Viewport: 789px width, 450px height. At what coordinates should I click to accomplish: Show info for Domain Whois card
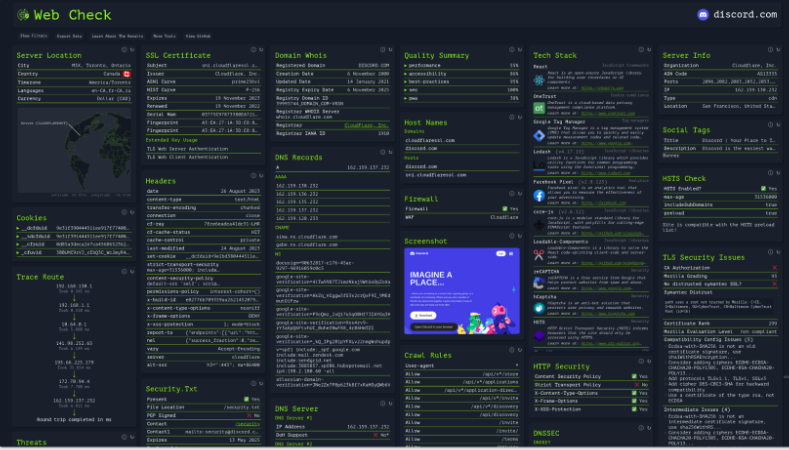coord(383,49)
